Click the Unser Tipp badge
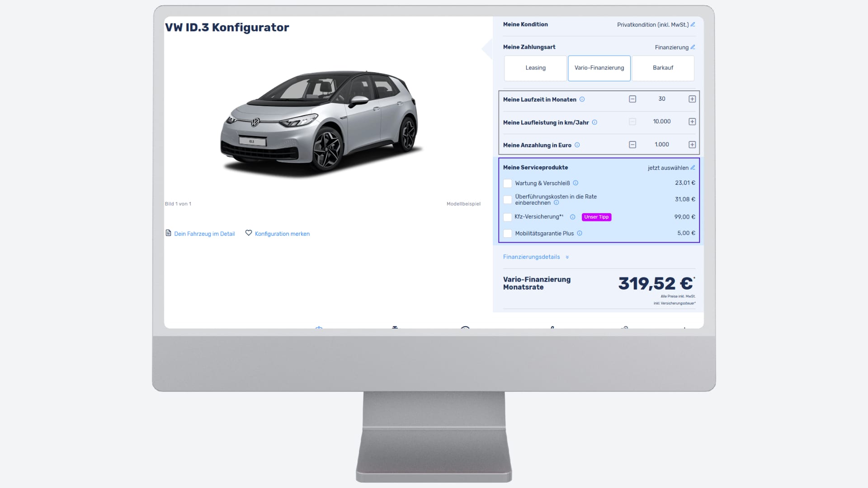Screen dimensions: 868x488 coord(596,217)
